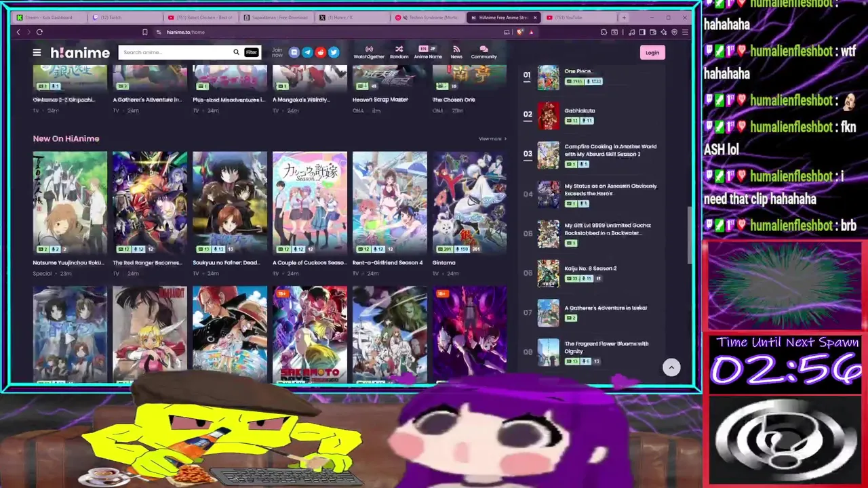The width and height of the screenshot is (868, 488).
Task: Open the One Piece straw-hat poster thumbnail
Action: tap(230, 335)
